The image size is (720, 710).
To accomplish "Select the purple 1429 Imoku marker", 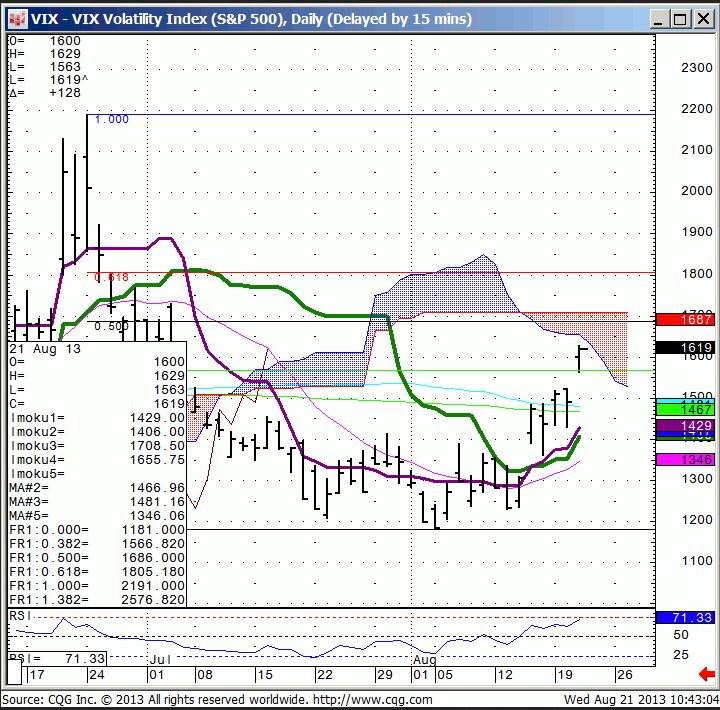I will pyautogui.click(x=685, y=426).
